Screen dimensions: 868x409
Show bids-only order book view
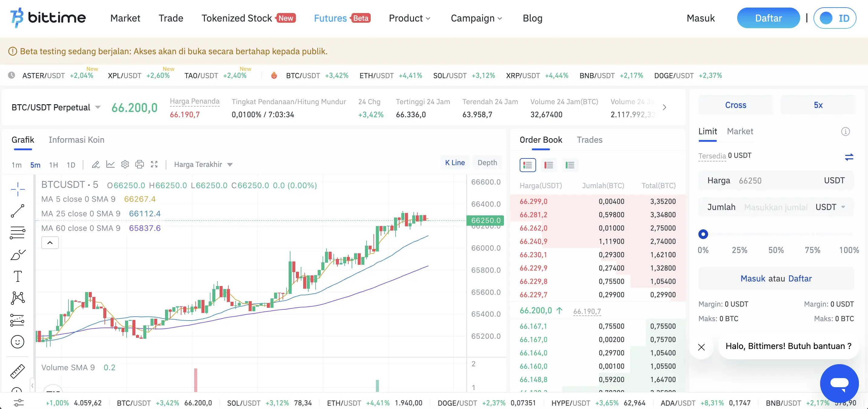(570, 165)
